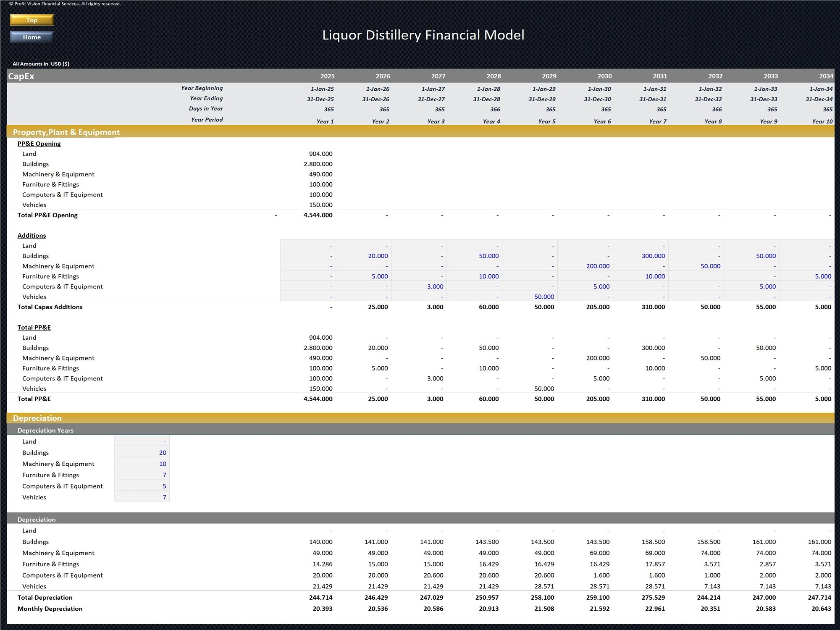
Task: Select Machinery depreciation 2032 value 74.000
Action: point(710,553)
